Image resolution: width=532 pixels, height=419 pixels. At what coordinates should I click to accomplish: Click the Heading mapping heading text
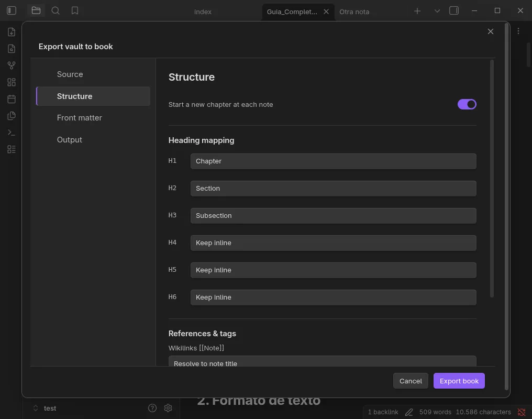pos(201,140)
